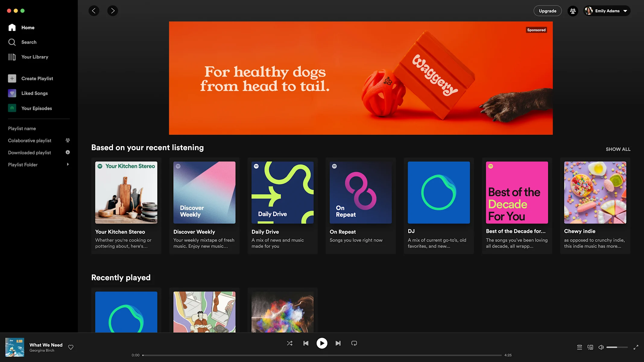The image size is (644, 362).
Task: Open the Friend Activity icon
Action: coord(573,11)
